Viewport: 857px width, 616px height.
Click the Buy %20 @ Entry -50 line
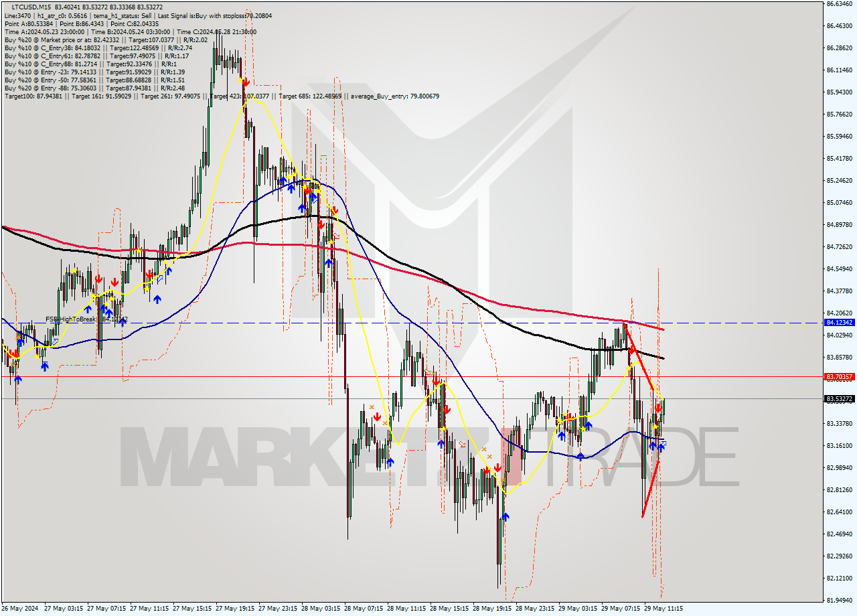[94, 80]
